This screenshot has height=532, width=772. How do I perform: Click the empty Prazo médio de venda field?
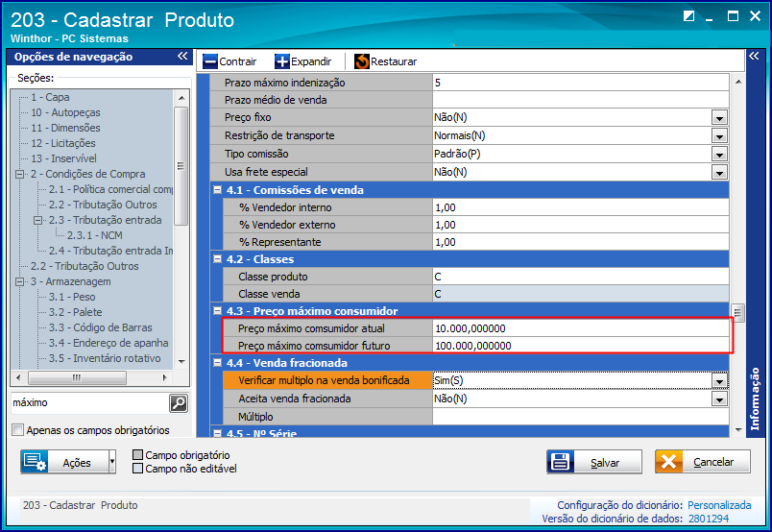(x=581, y=100)
